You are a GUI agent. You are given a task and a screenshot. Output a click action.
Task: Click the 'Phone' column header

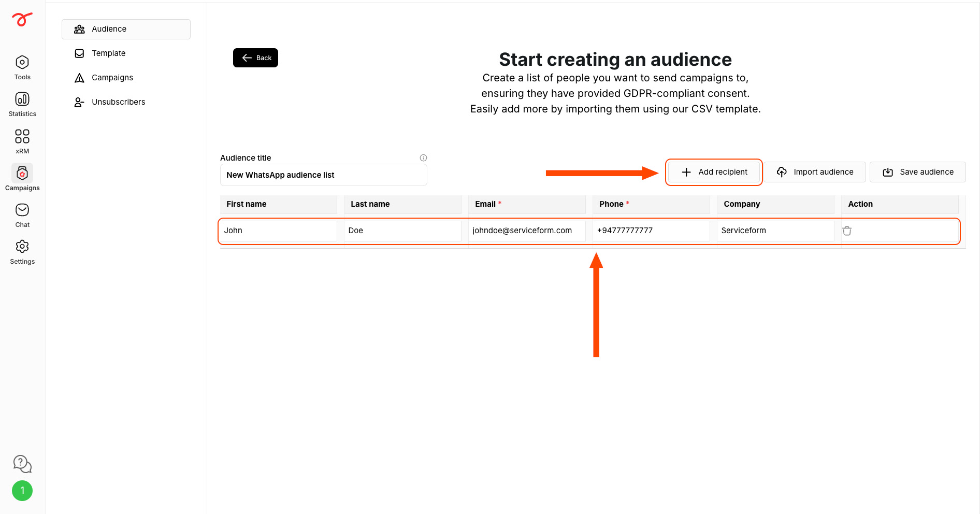[652, 204]
